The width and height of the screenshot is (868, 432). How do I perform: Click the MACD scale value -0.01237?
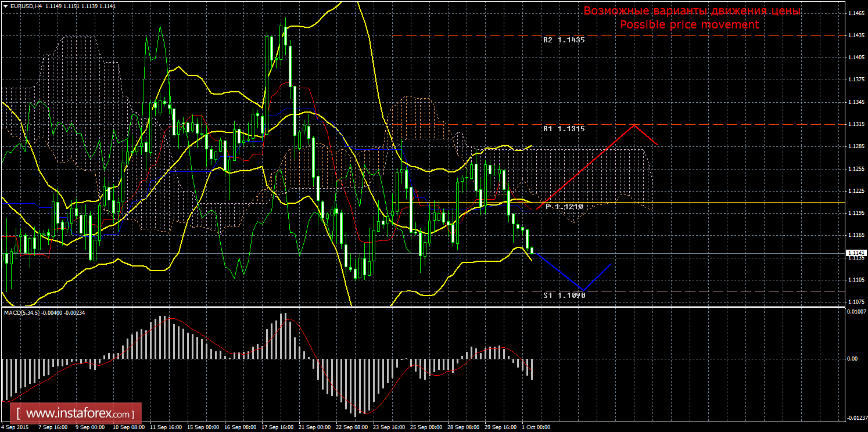[856, 417]
